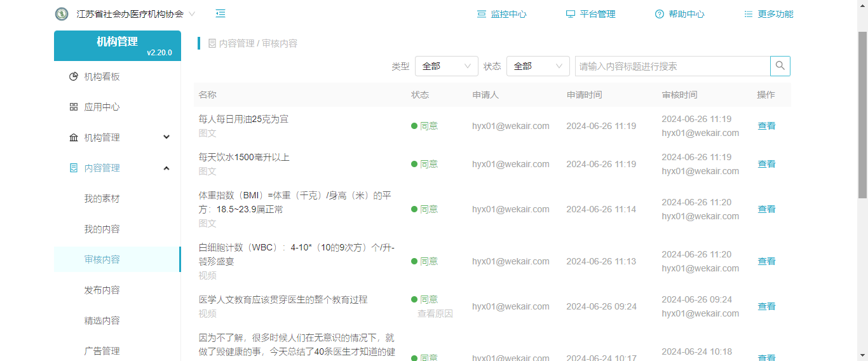Image resolution: width=868 pixels, height=361 pixels.
Task: Click the magnifier search button
Action: coord(780,66)
